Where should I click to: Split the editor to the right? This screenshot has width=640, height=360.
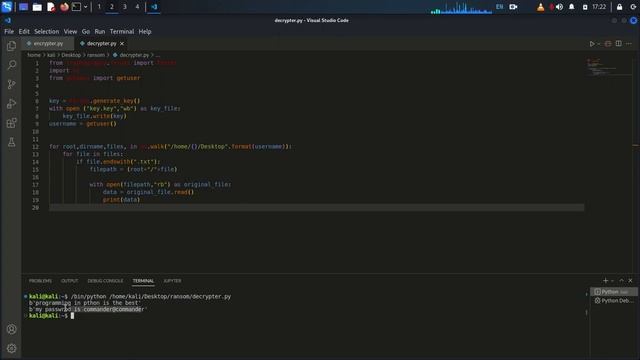(x=618, y=44)
